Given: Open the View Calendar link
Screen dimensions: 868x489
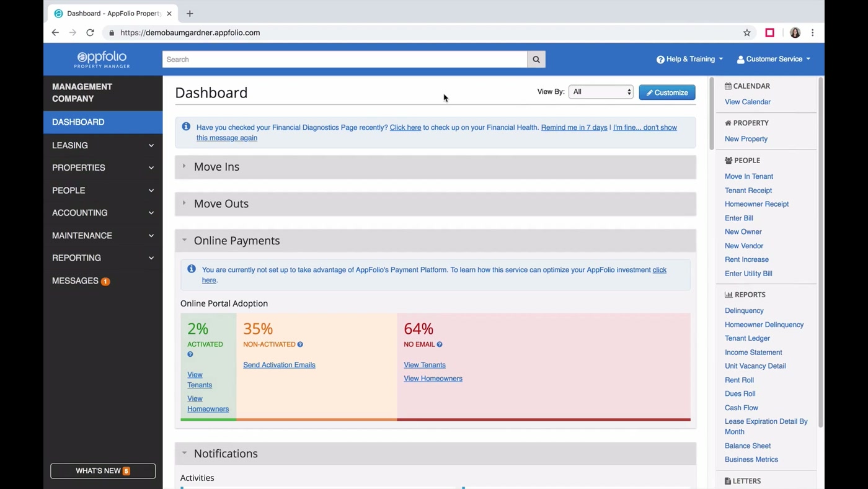Looking at the screenshot, I should pos(748,102).
